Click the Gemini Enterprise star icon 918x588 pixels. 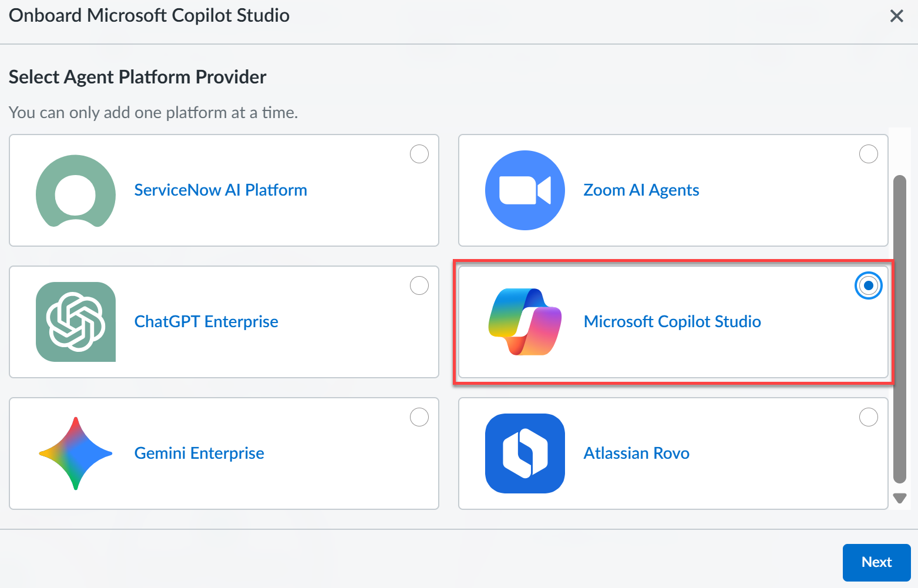click(76, 453)
